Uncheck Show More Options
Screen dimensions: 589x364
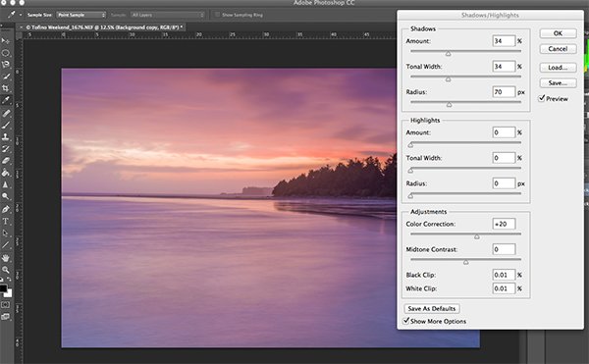tap(406, 321)
